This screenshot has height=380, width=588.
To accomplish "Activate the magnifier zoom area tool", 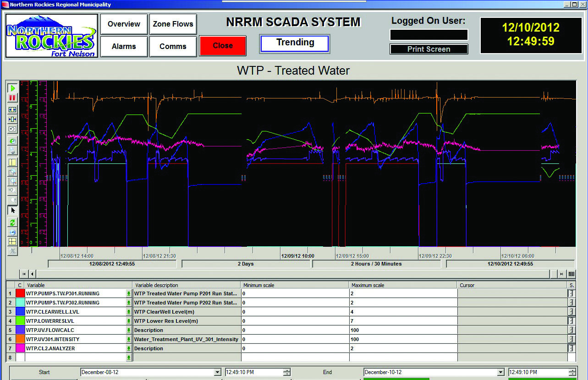I will [13, 172].
